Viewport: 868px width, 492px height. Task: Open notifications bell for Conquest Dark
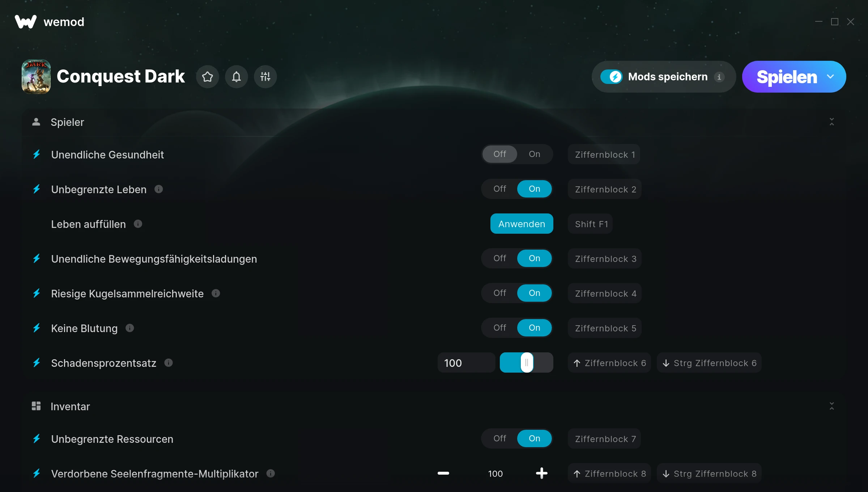[x=237, y=77]
